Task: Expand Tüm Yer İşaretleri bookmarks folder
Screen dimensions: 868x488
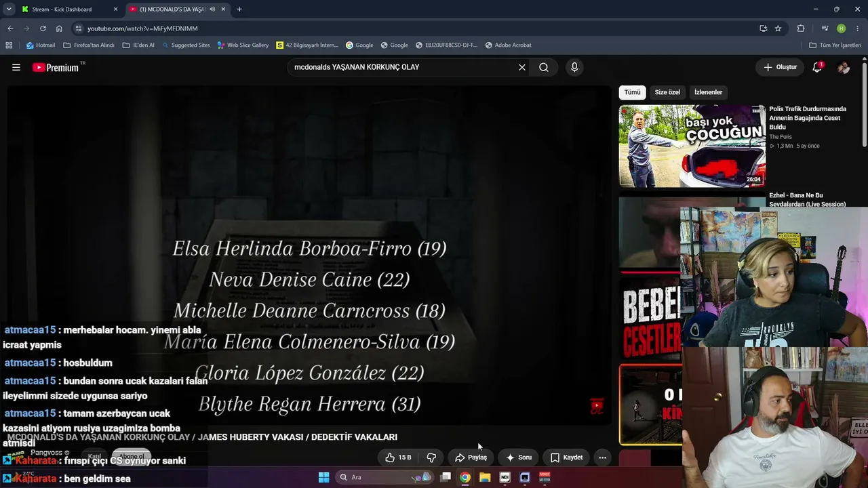Action: click(835, 45)
